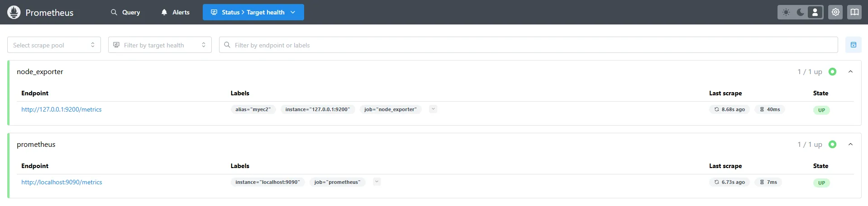Click the Prometheus flame logo
The image size is (868, 206).
[x=14, y=12]
